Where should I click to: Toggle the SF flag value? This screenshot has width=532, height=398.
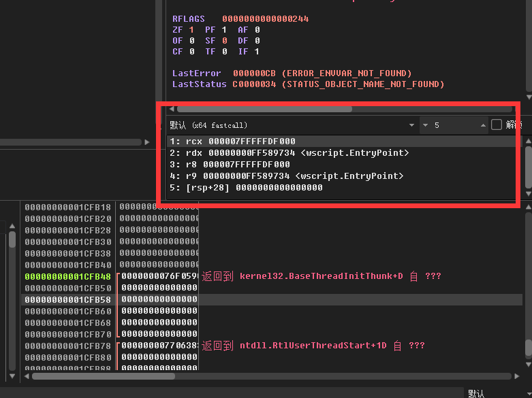click(225, 41)
